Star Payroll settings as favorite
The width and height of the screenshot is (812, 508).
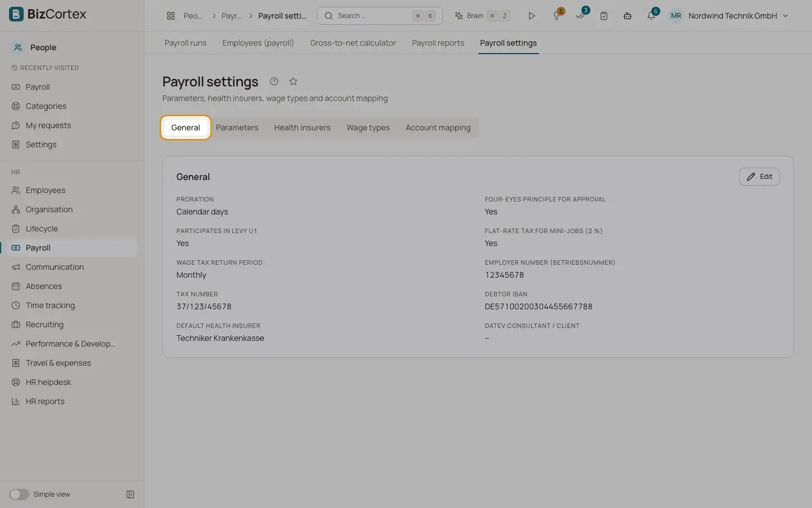293,81
